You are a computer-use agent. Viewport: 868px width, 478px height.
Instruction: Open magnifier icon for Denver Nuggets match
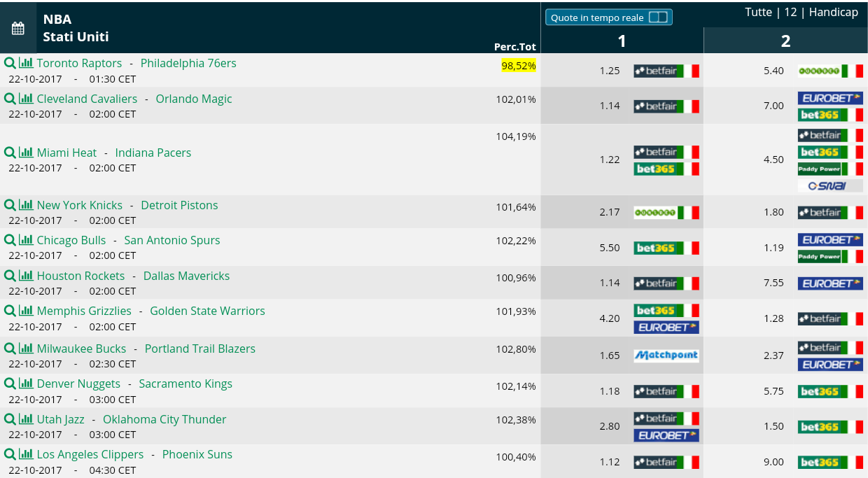[10, 384]
